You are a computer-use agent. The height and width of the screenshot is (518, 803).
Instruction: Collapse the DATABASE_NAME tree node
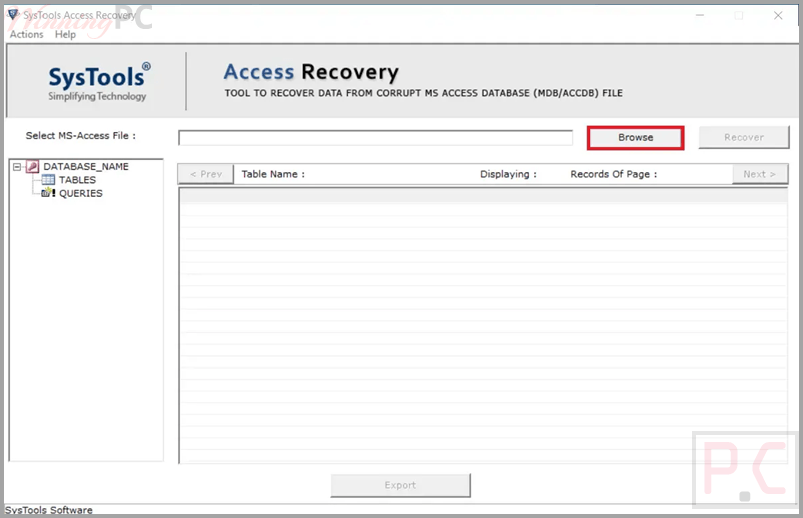(x=17, y=167)
